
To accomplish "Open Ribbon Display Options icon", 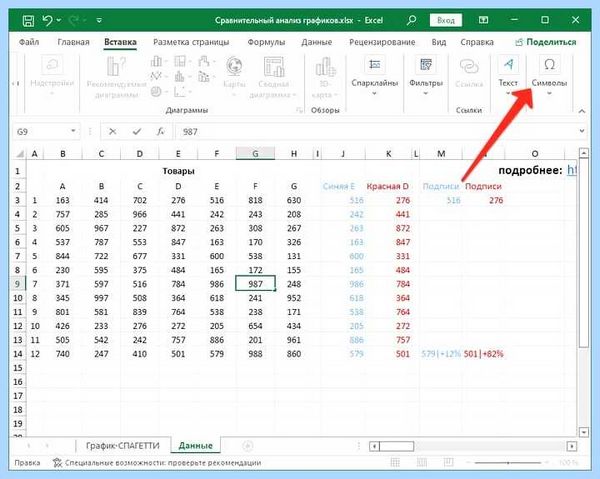I will point(484,20).
